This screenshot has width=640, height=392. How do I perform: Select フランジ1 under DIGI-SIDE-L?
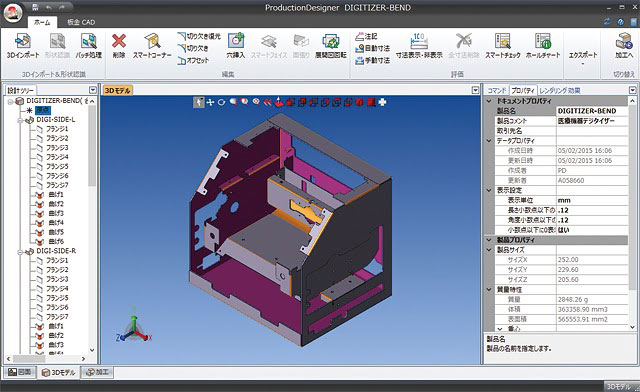click(57, 129)
